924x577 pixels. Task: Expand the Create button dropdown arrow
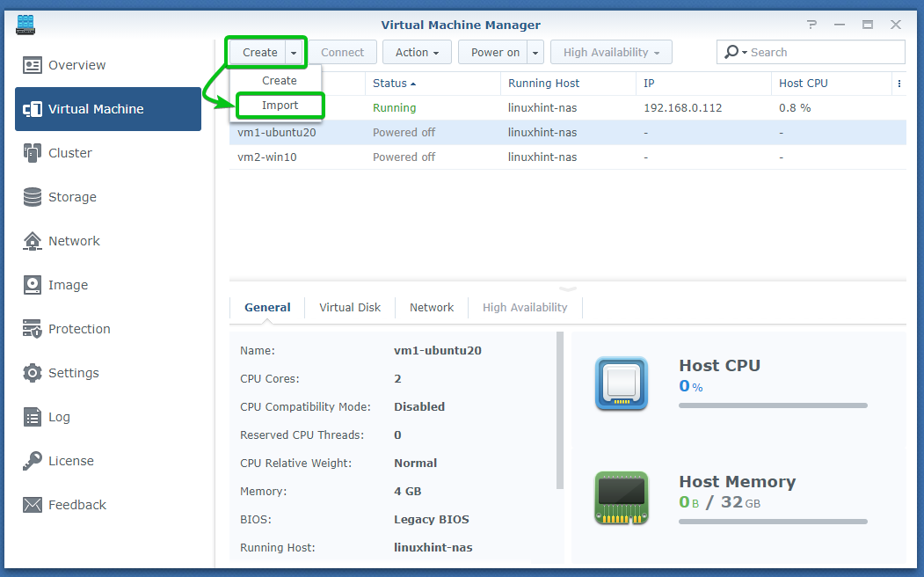pyautogui.click(x=294, y=53)
